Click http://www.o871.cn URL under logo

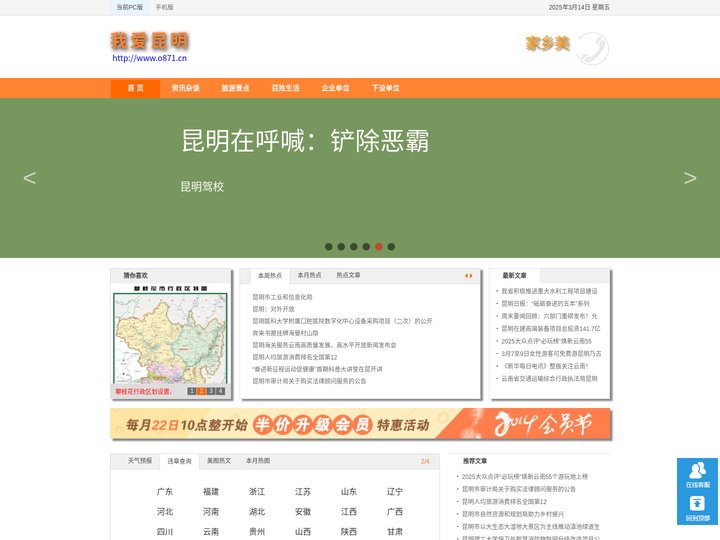click(x=150, y=58)
